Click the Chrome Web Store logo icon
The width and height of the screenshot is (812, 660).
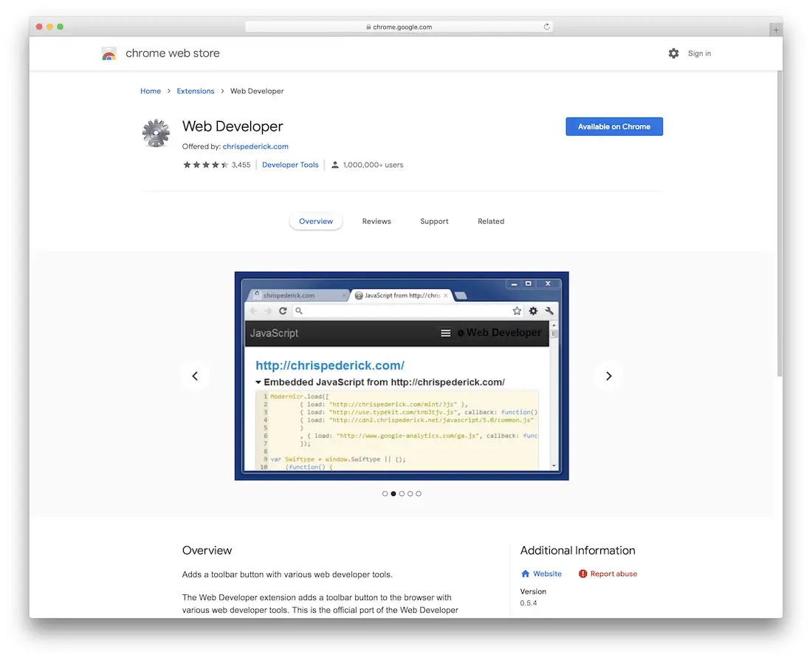[x=109, y=53]
